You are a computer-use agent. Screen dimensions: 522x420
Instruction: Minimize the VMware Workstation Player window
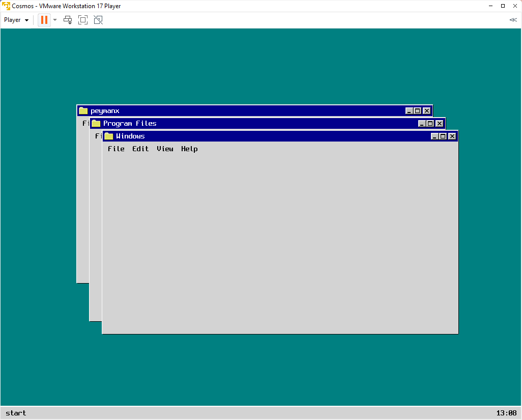click(x=490, y=6)
